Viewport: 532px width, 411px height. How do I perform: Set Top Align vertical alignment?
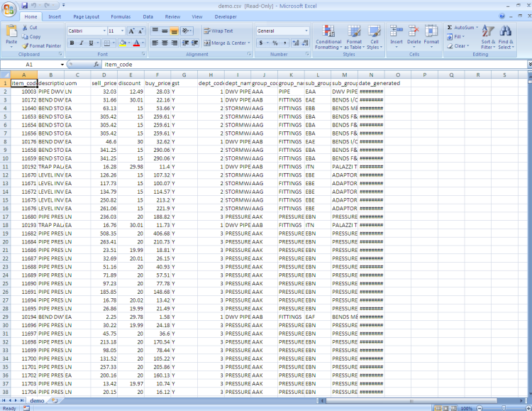155,31
